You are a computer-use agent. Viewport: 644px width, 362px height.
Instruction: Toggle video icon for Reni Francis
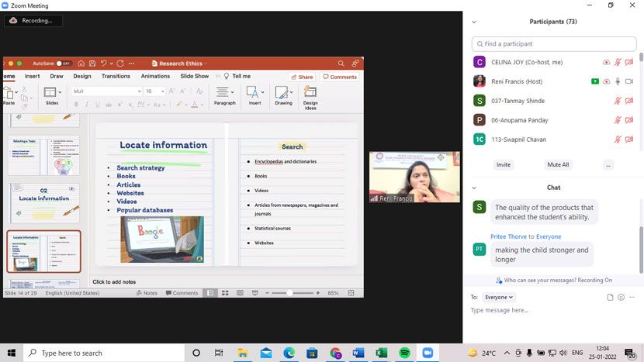click(629, 81)
